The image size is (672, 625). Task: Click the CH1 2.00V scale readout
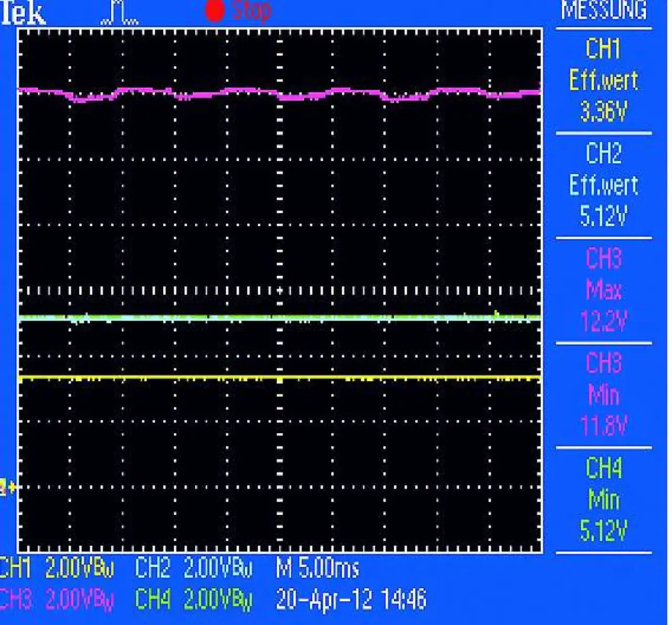point(57,568)
